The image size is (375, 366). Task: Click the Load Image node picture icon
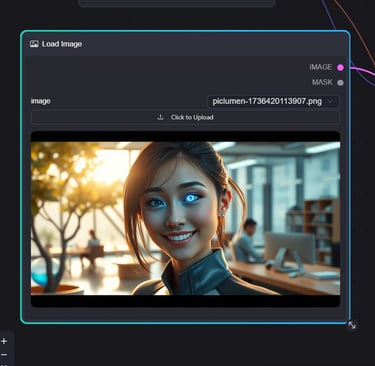[34, 44]
